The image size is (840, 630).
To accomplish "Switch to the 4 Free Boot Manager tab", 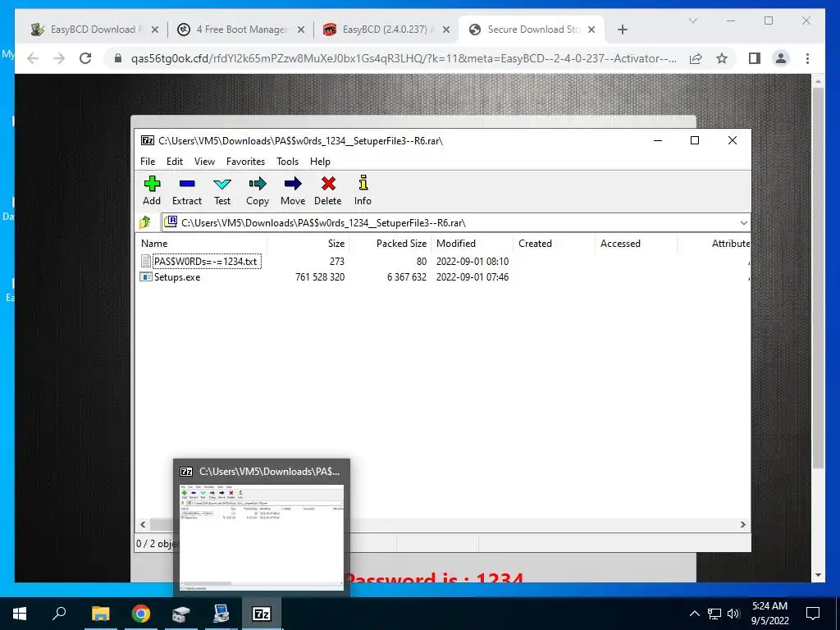I will click(240, 30).
